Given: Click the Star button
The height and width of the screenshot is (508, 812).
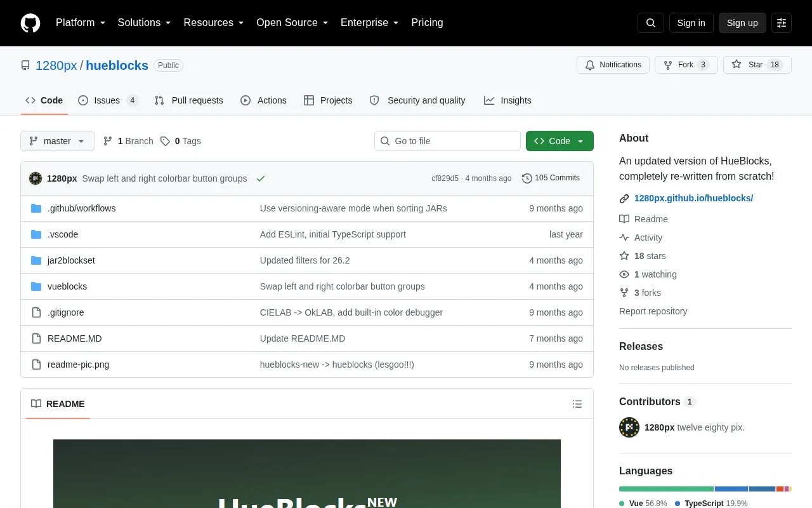Looking at the screenshot, I should point(757,65).
